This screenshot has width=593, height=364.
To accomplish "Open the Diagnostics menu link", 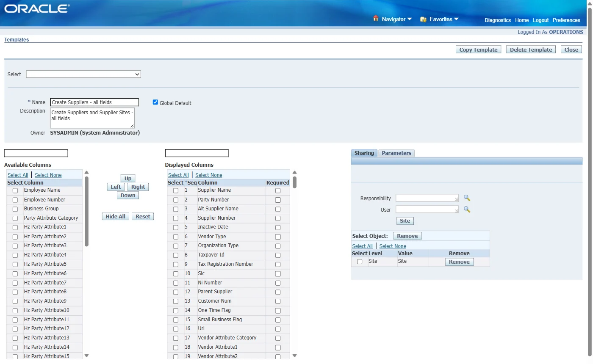I will point(498,20).
